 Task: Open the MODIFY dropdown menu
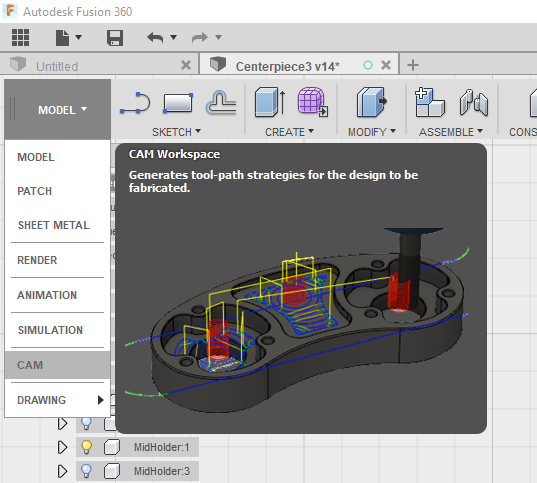pos(372,132)
